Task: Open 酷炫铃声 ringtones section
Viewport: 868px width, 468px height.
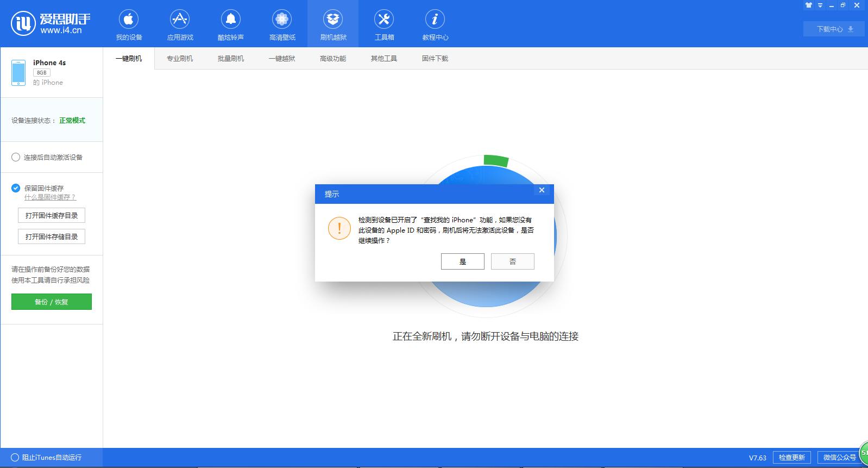Action: 231,25
